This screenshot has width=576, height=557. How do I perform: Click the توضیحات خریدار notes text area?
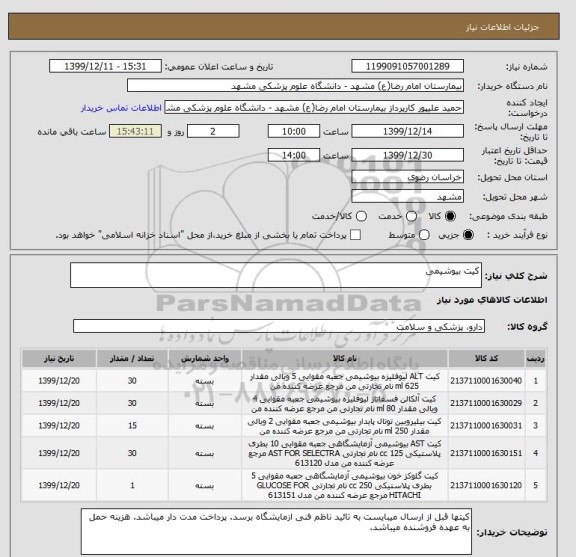276,532
